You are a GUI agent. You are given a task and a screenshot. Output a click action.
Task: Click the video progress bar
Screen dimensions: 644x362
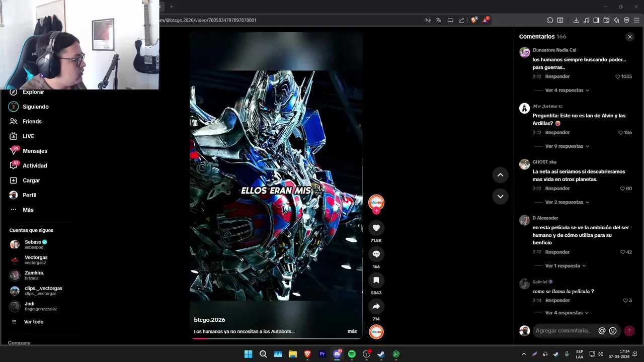276,338
